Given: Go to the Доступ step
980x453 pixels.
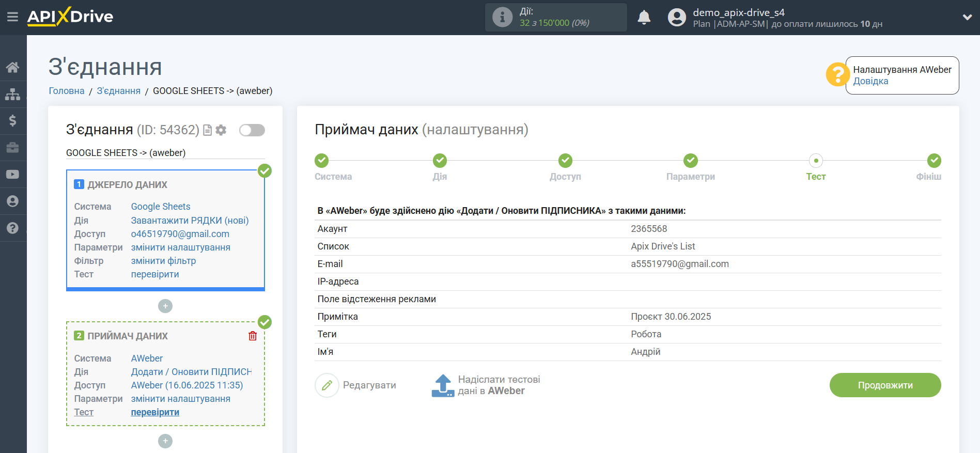Looking at the screenshot, I should [565, 161].
